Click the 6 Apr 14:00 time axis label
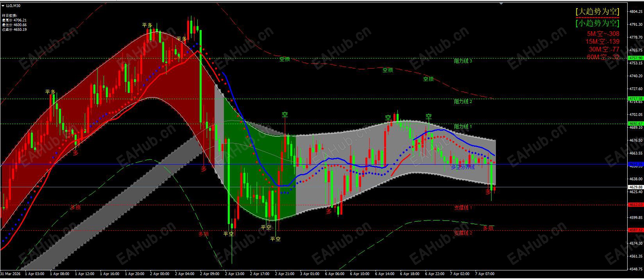The height and width of the screenshot is (279, 644). [x=385, y=274]
